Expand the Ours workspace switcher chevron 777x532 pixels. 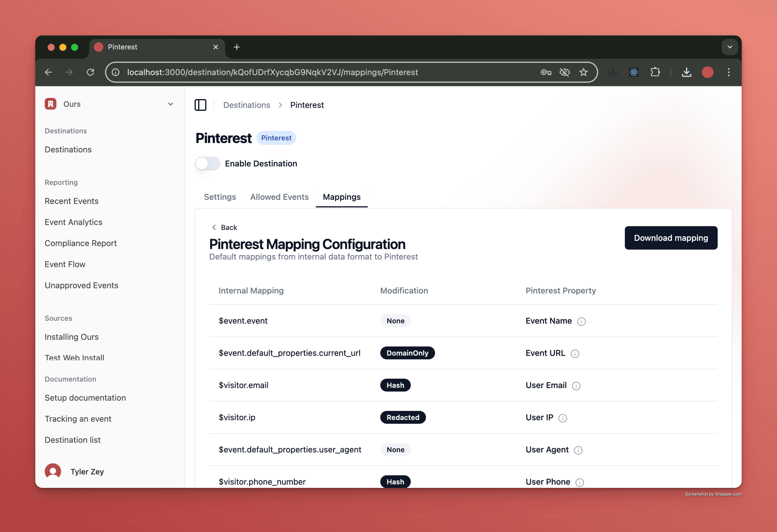coord(171,104)
